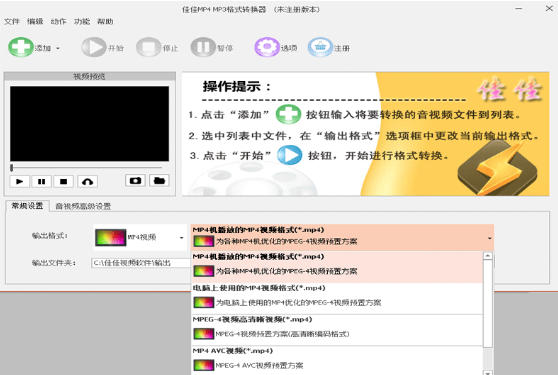
Task: Click the scroll up arrow of preset list
Action: (x=488, y=256)
